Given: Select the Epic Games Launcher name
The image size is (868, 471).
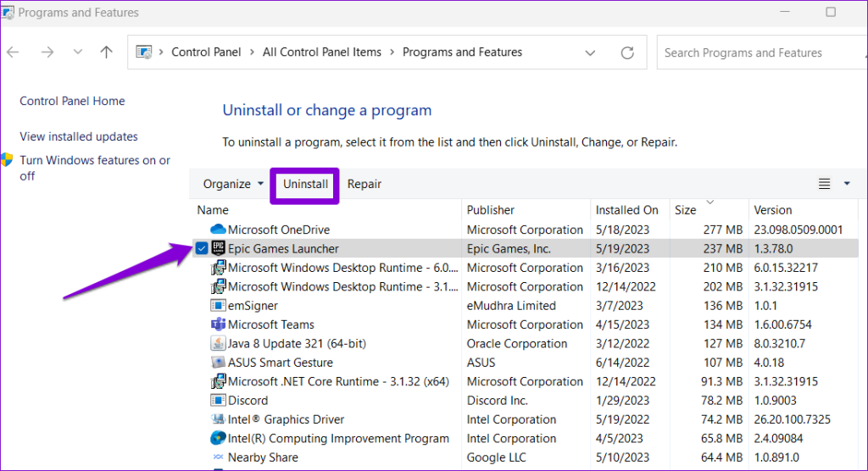Looking at the screenshot, I should (283, 248).
